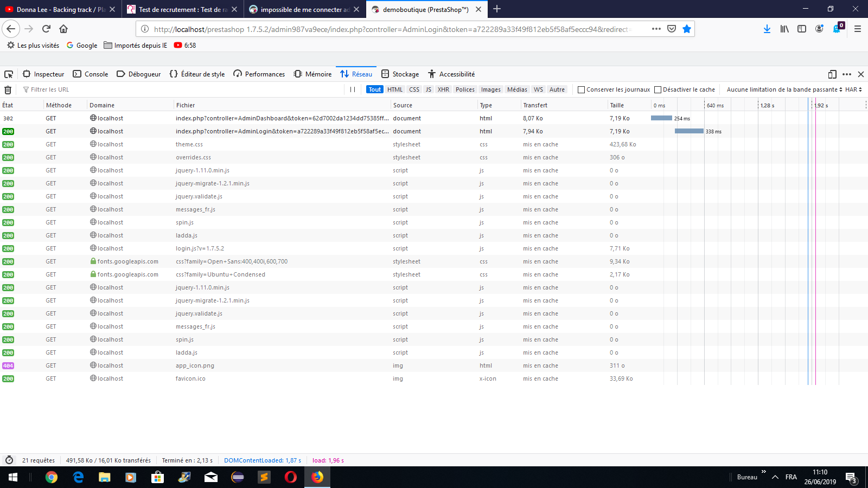868x488 pixels.
Task: Open the Windows Start menu
Action: [13, 477]
